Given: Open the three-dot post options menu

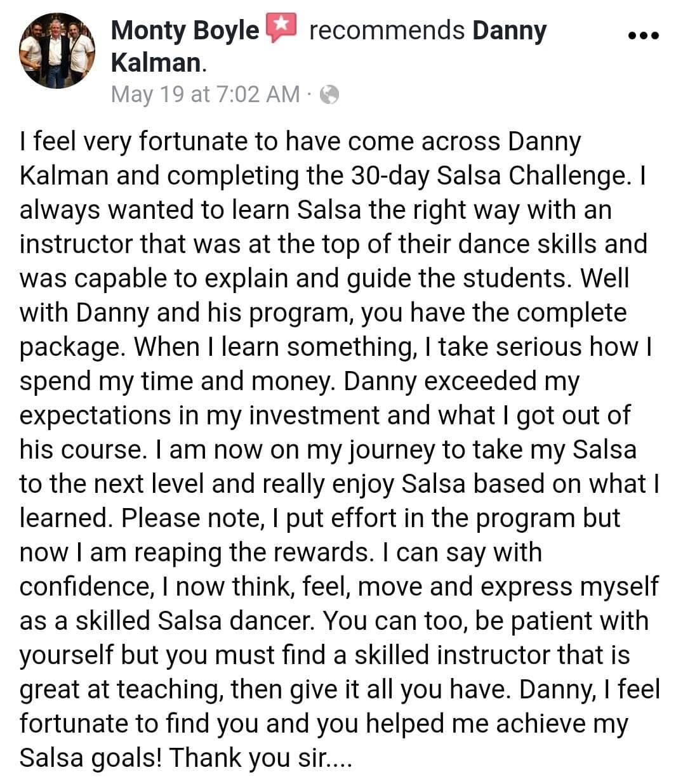Looking at the screenshot, I should tap(643, 35).
